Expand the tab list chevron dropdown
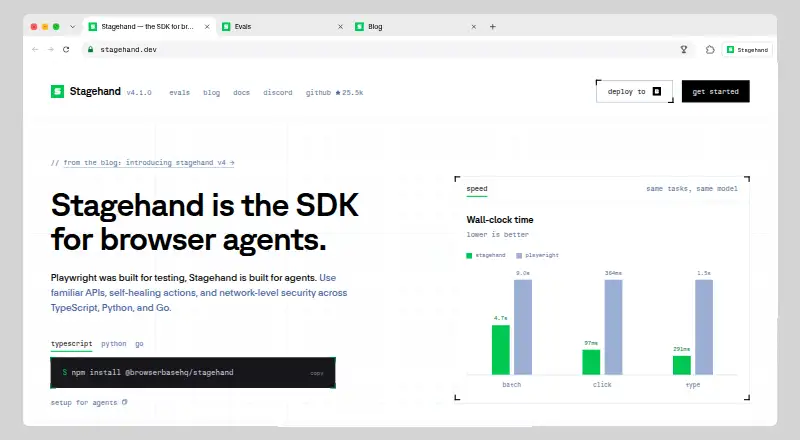 [72, 27]
